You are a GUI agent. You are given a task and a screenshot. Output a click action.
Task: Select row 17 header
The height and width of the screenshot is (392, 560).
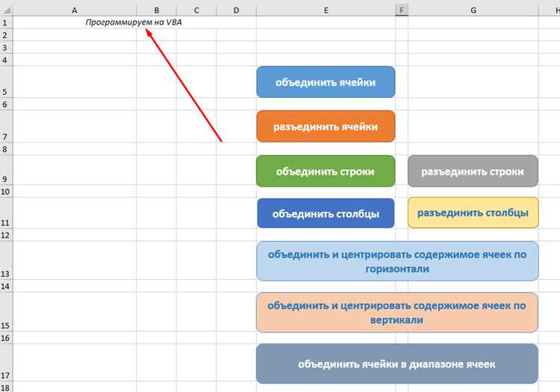6,363
